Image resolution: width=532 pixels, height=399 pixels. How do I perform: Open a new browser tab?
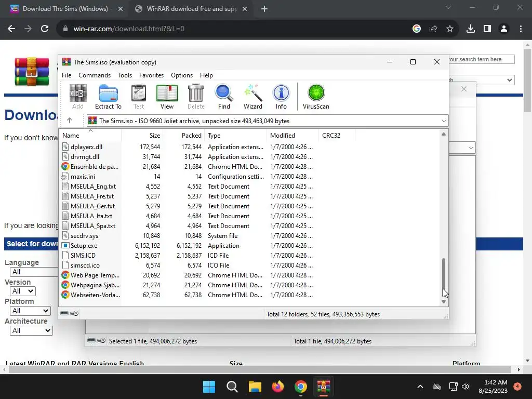(x=264, y=9)
